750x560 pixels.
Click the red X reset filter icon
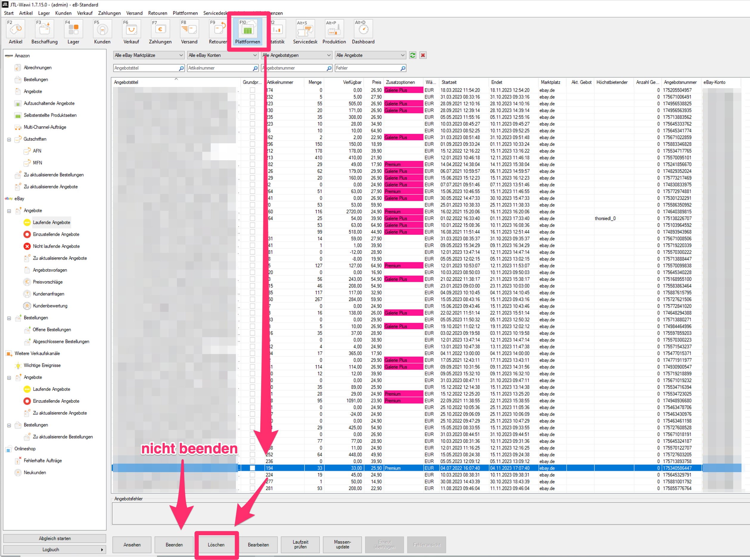(423, 55)
